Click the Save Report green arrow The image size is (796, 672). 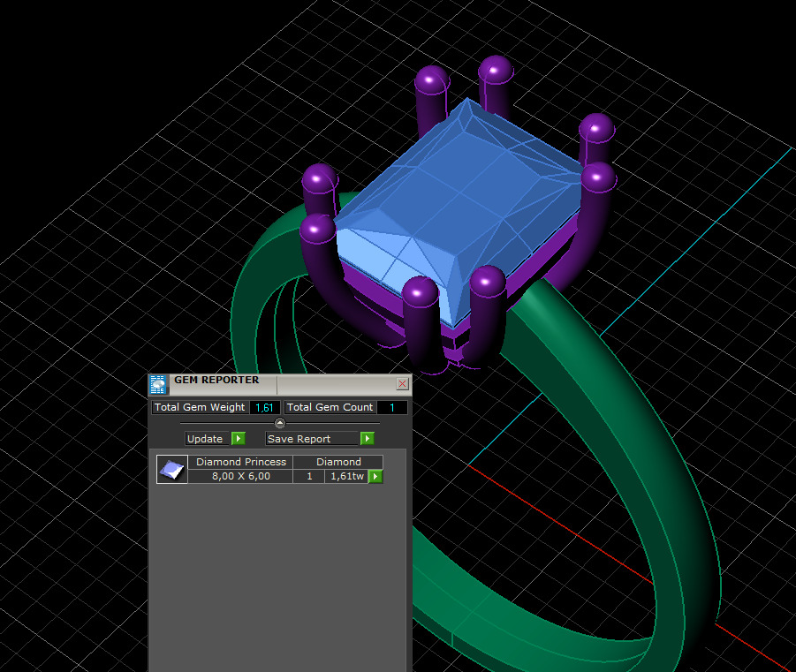[x=367, y=439]
